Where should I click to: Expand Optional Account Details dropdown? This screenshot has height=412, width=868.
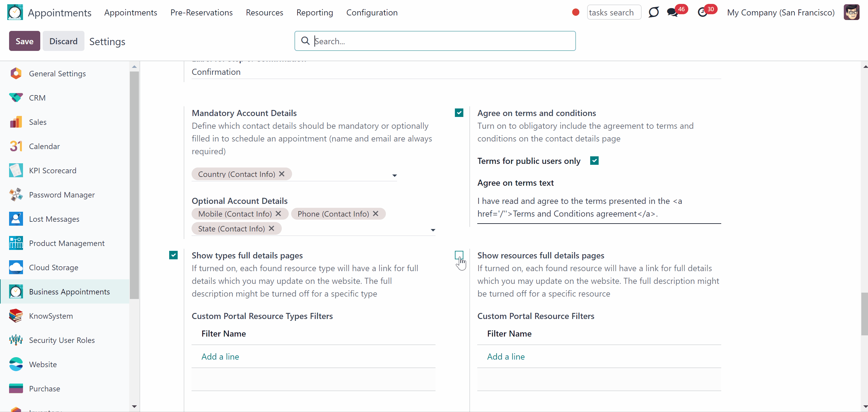tap(433, 230)
